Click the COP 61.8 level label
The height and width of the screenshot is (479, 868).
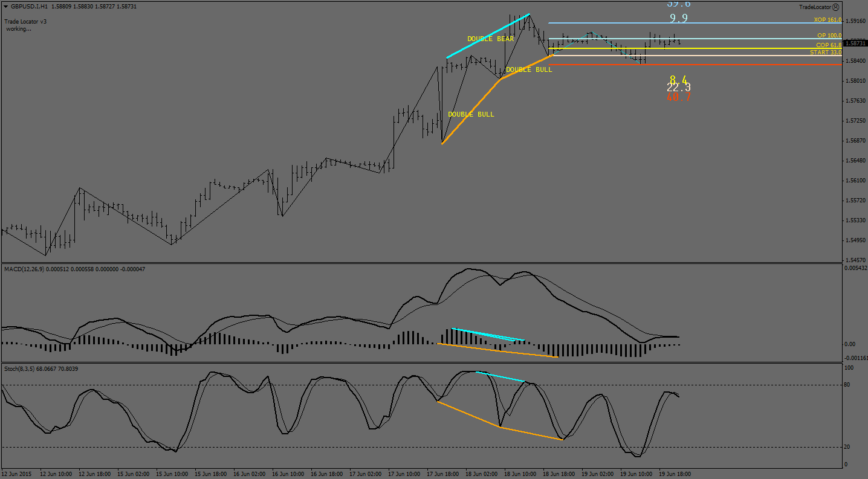(828, 45)
